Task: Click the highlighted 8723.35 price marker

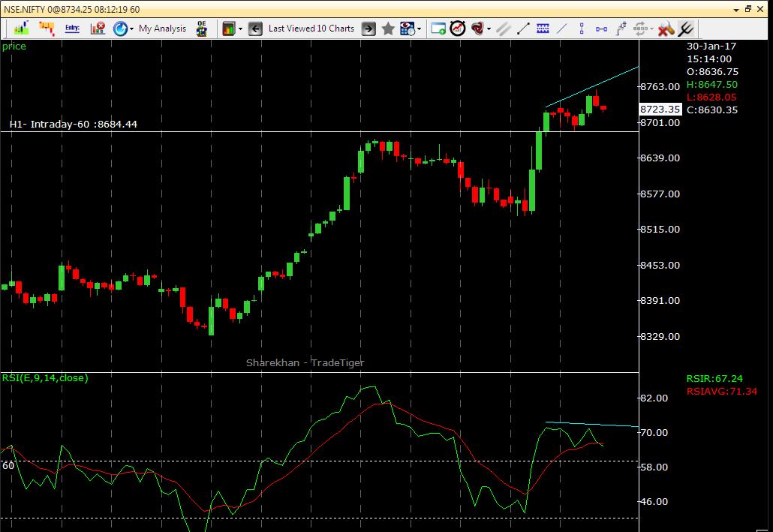Action: click(x=659, y=109)
